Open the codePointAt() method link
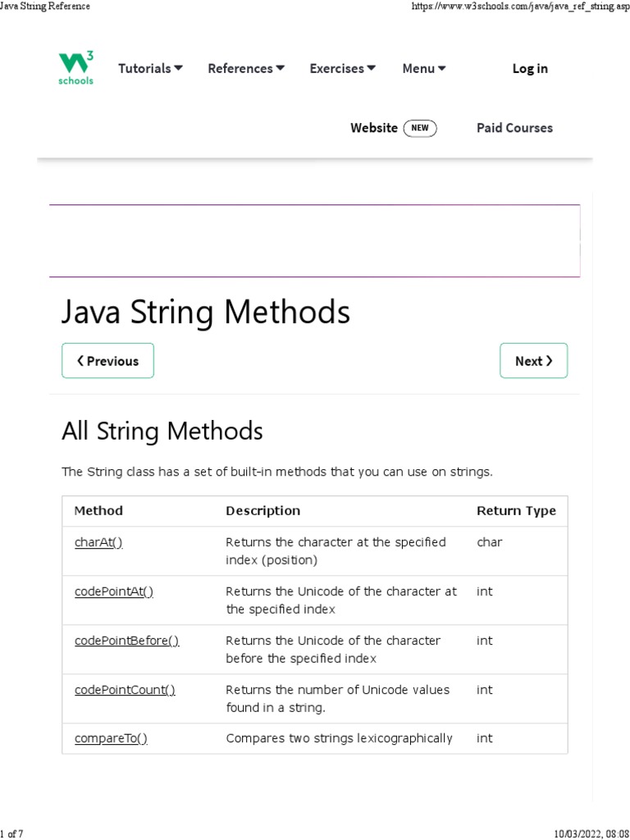The width and height of the screenshot is (630, 840). [114, 591]
